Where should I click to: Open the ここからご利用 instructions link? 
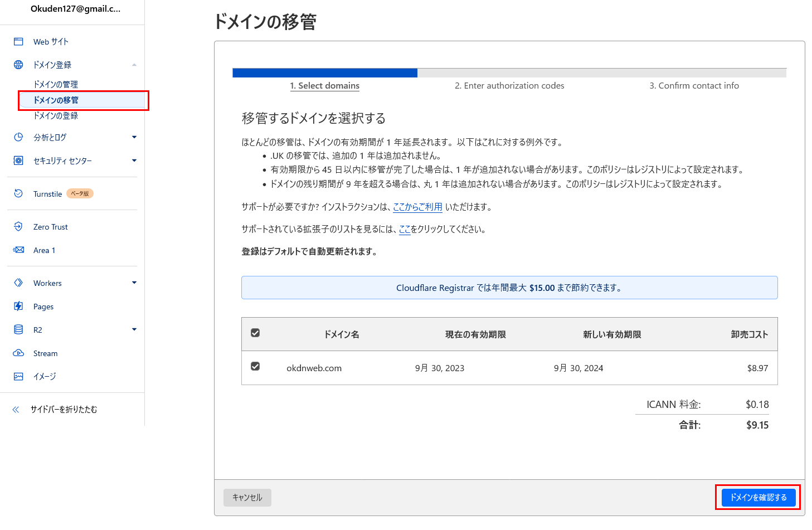click(417, 207)
